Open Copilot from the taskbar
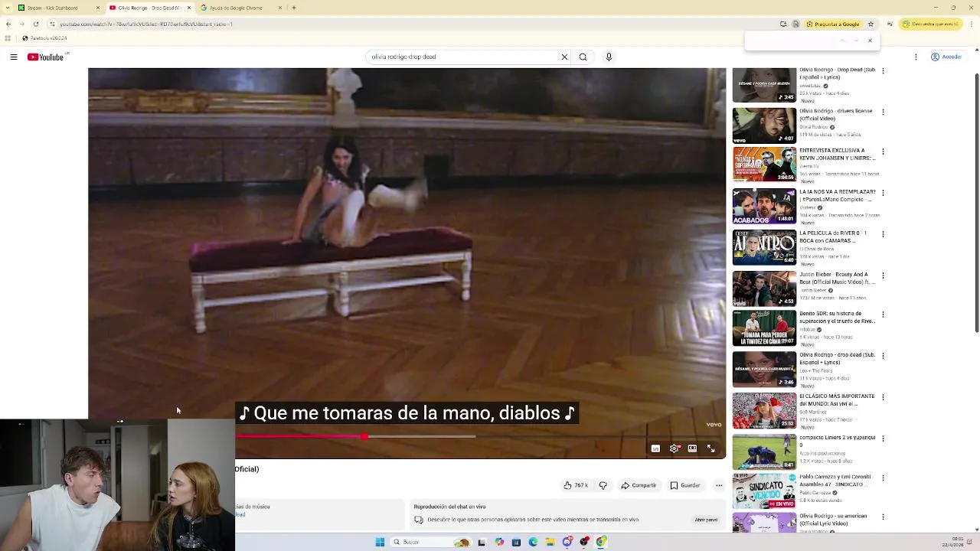The height and width of the screenshot is (551, 980). (499, 542)
